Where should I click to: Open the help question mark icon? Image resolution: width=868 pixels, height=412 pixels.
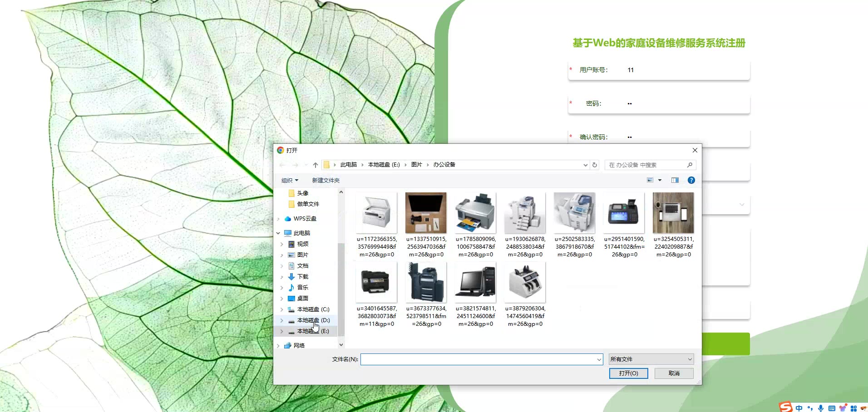(x=691, y=180)
